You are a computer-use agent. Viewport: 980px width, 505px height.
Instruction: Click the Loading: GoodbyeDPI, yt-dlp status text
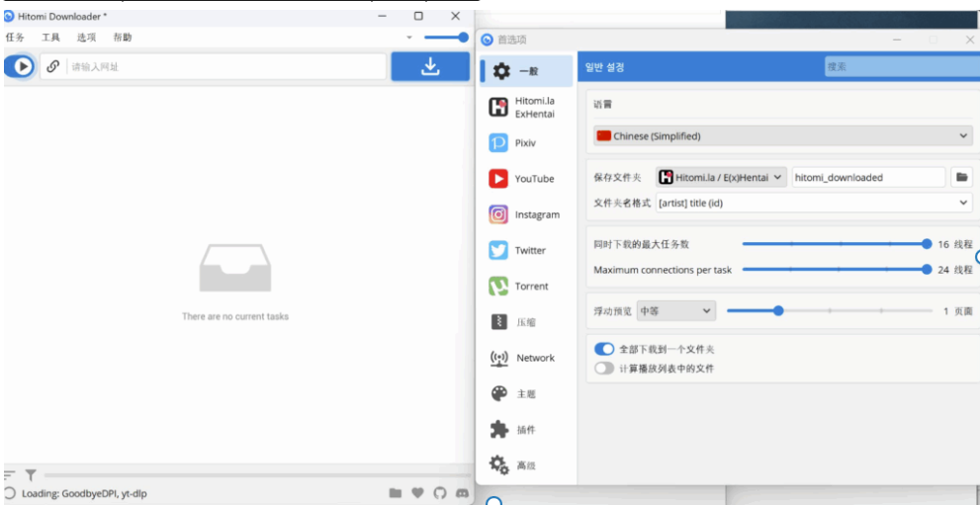(x=84, y=493)
